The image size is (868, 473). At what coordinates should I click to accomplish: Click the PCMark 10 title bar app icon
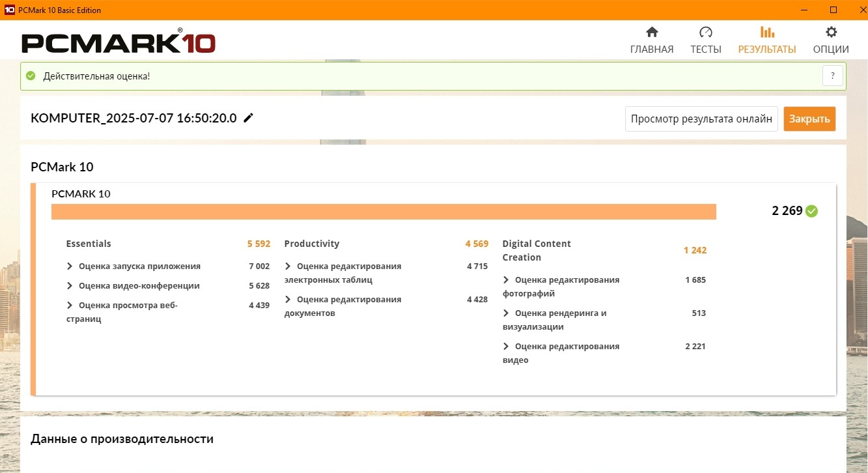point(10,10)
